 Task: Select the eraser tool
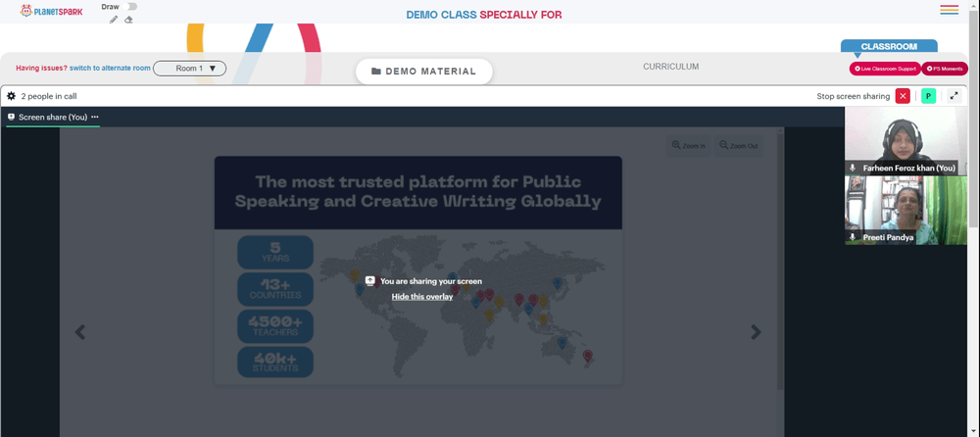coord(128,20)
